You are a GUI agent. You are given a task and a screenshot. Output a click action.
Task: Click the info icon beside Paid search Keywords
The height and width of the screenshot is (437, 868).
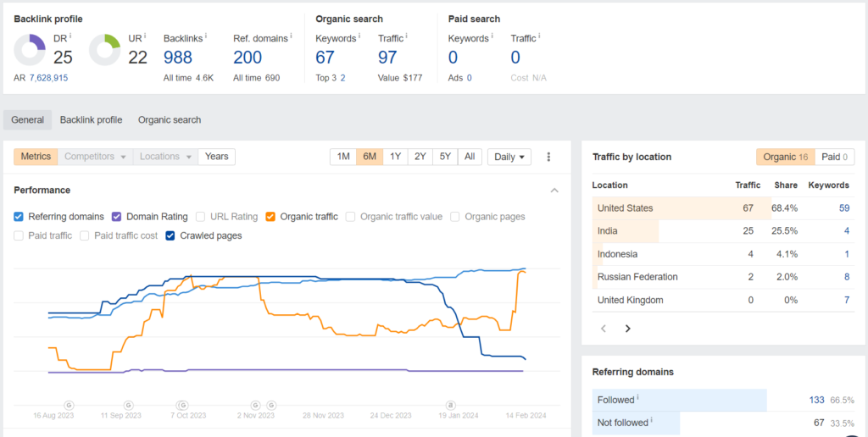click(492, 36)
